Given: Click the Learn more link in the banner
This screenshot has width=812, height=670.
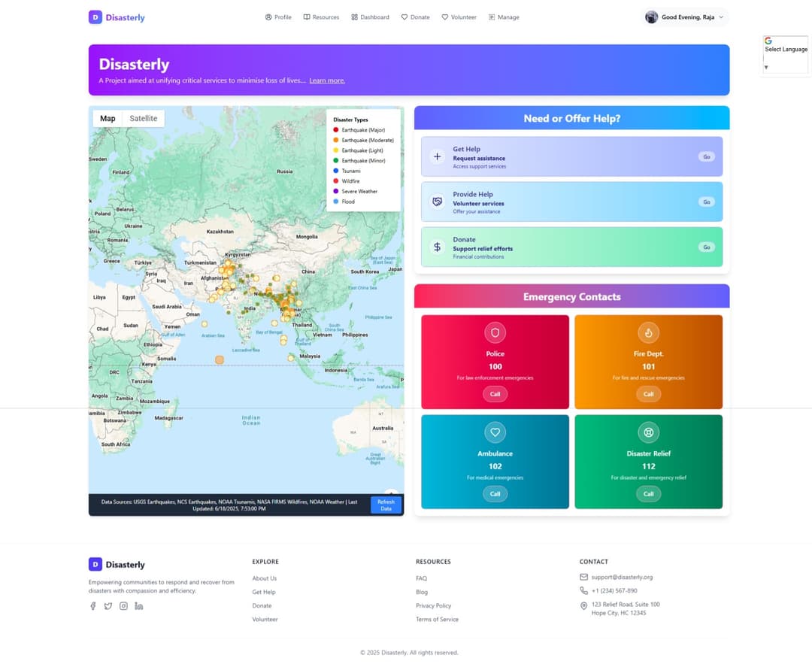Looking at the screenshot, I should click(327, 80).
